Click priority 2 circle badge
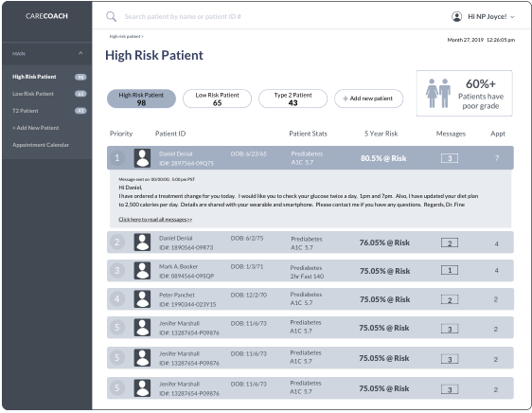This screenshot has width=532, height=413. tap(117, 242)
